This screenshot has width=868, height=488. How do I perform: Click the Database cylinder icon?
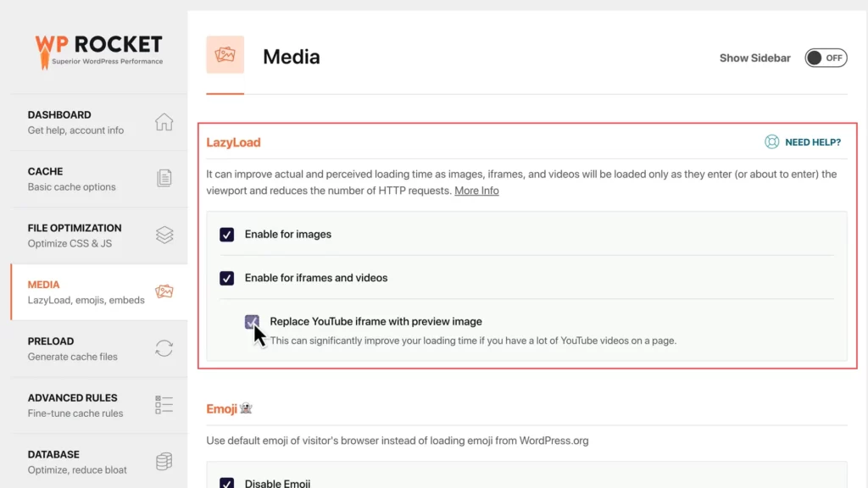tap(164, 462)
